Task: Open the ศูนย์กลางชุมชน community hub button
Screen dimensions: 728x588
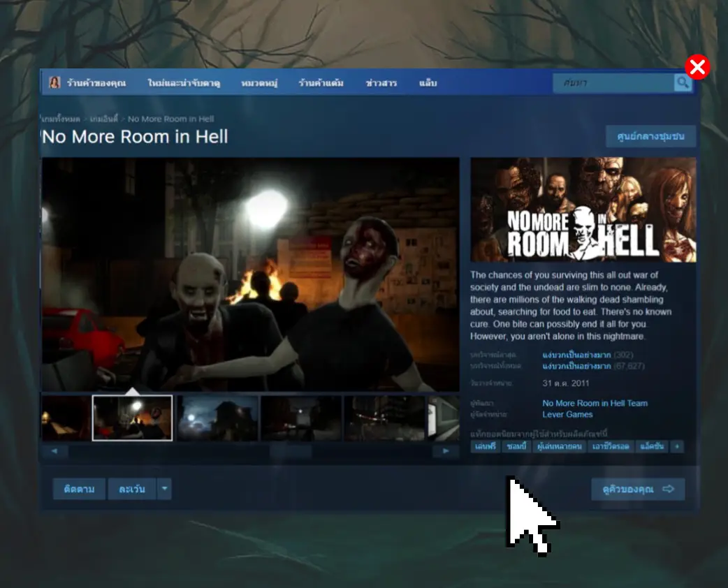Action: [650, 136]
